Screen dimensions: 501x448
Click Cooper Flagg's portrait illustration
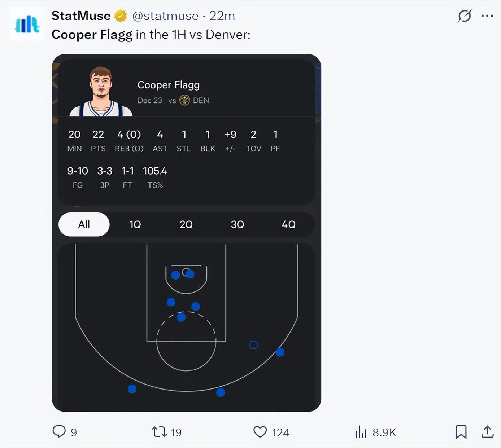(x=101, y=92)
